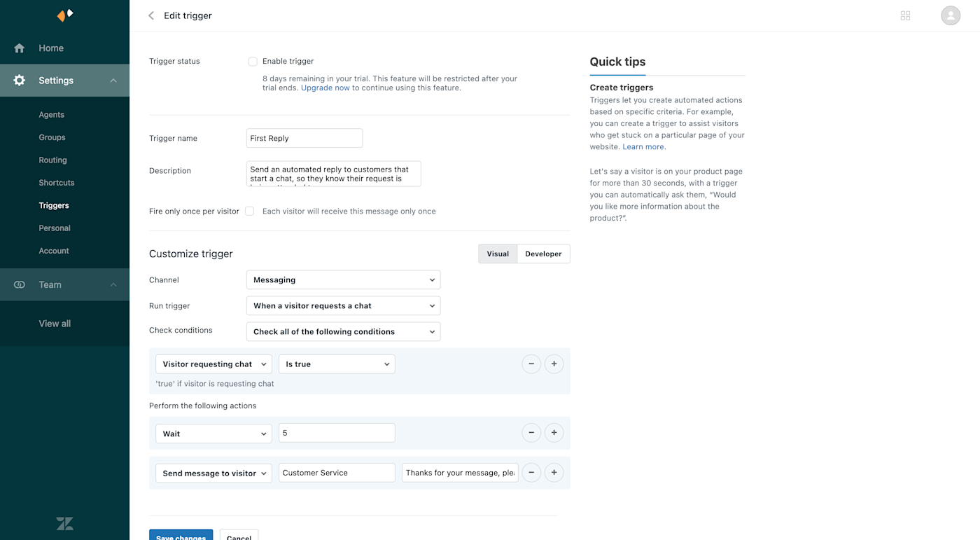Follow the Upgrade now link

(325, 88)
